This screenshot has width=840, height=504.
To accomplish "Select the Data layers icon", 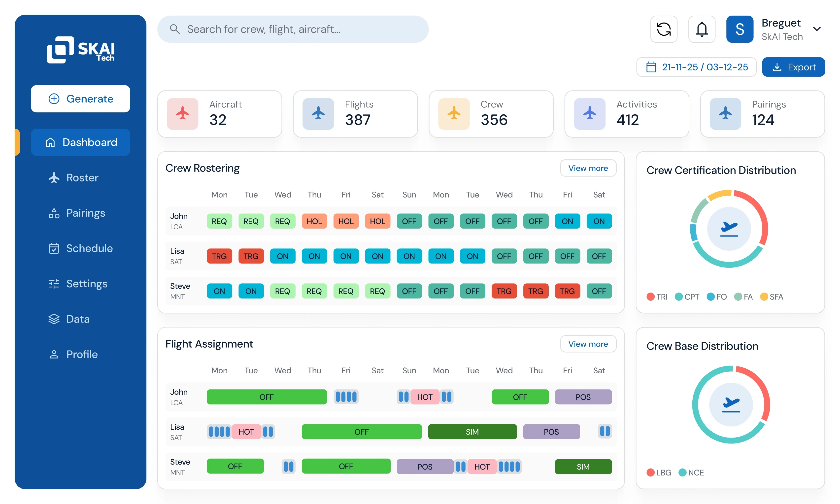I will pyautogui.click(x=54, y=319).
